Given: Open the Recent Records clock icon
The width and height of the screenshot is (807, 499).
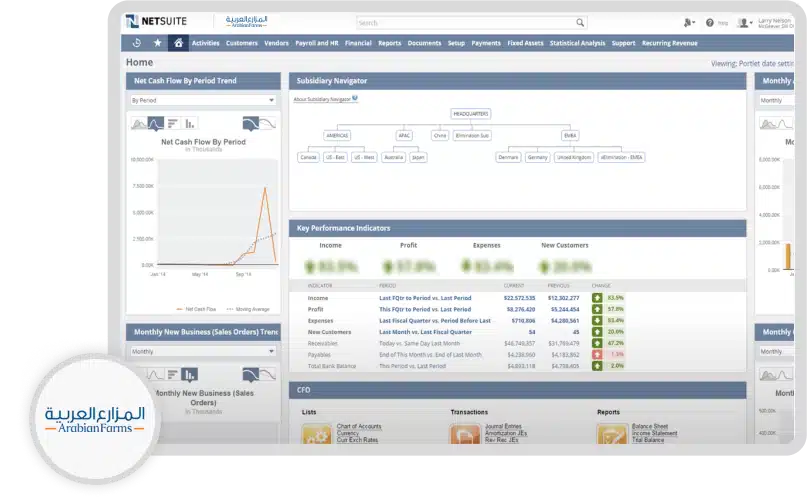Looking at the screenshot, I should pyautogui.click(x=137, y=43).
